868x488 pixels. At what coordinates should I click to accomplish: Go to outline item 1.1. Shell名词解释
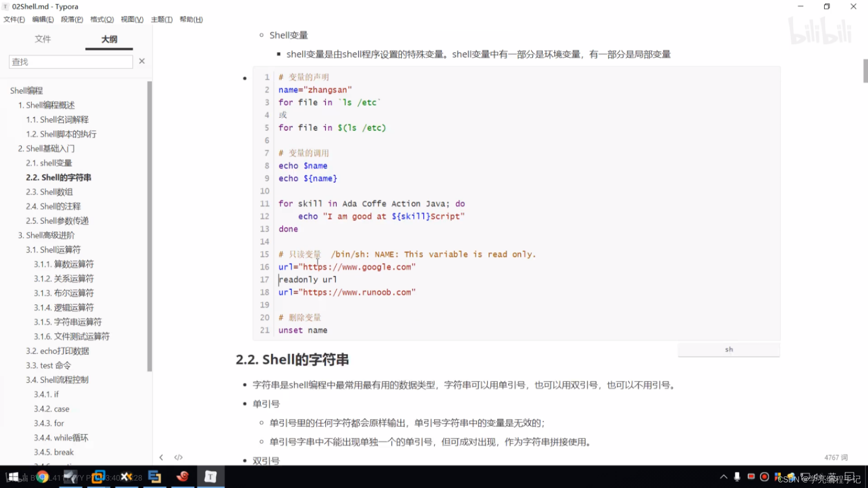point(57,119)
